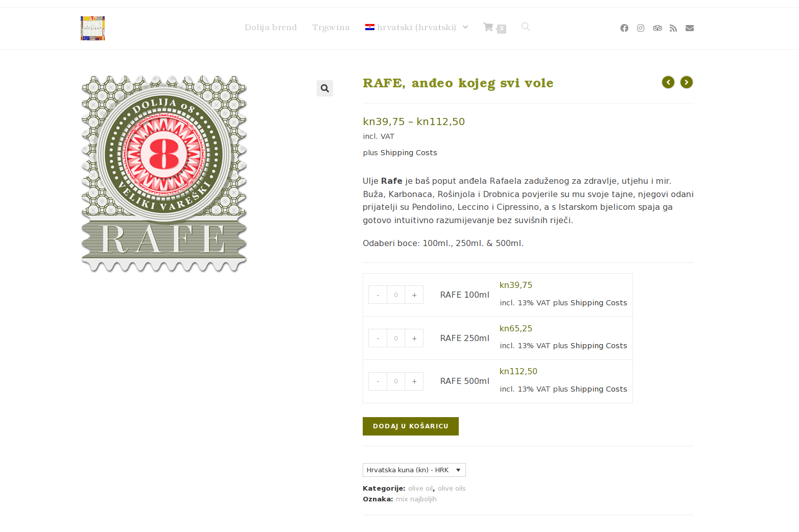Visit the Instagram profile icon
Screen dimensions: 799x532
pos(641,28)
